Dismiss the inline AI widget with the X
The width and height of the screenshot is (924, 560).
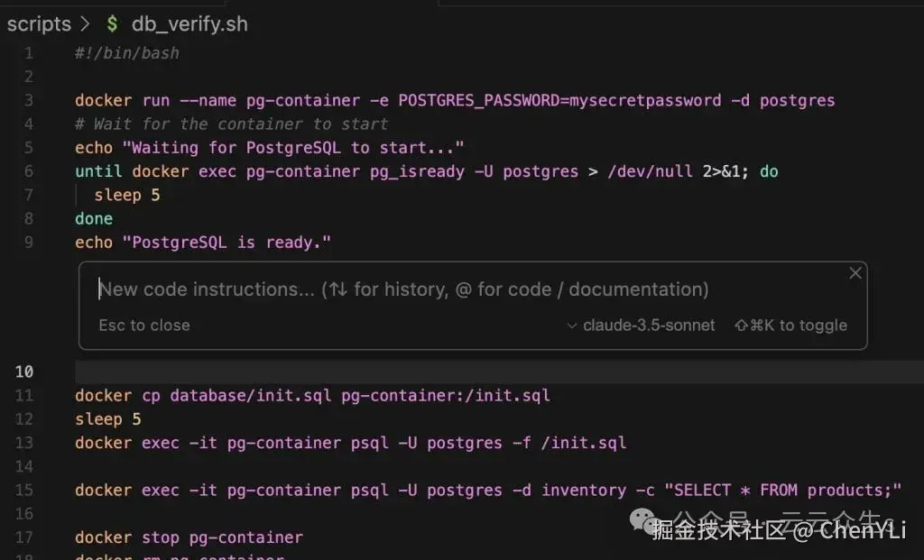point(855,272)
